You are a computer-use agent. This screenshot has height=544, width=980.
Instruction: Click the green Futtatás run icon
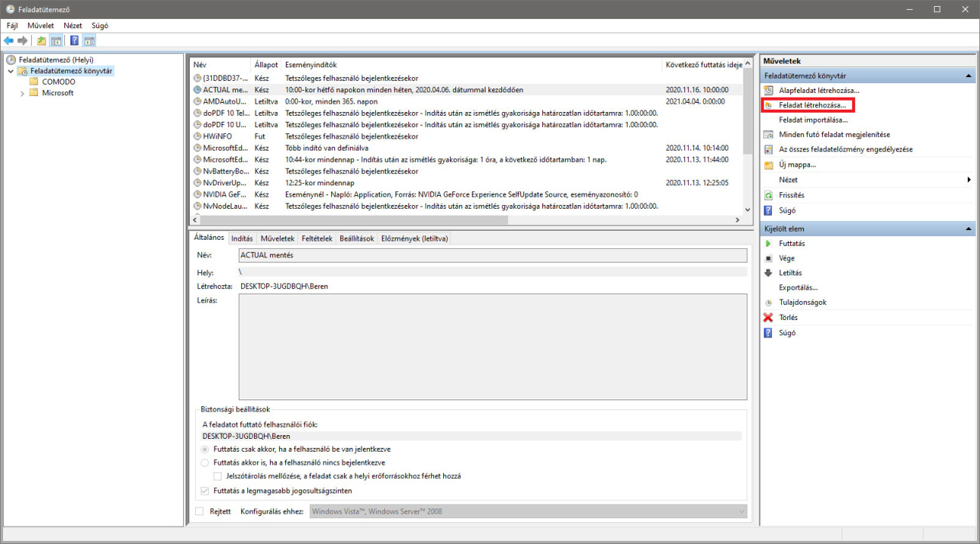(x=768, y=244)
